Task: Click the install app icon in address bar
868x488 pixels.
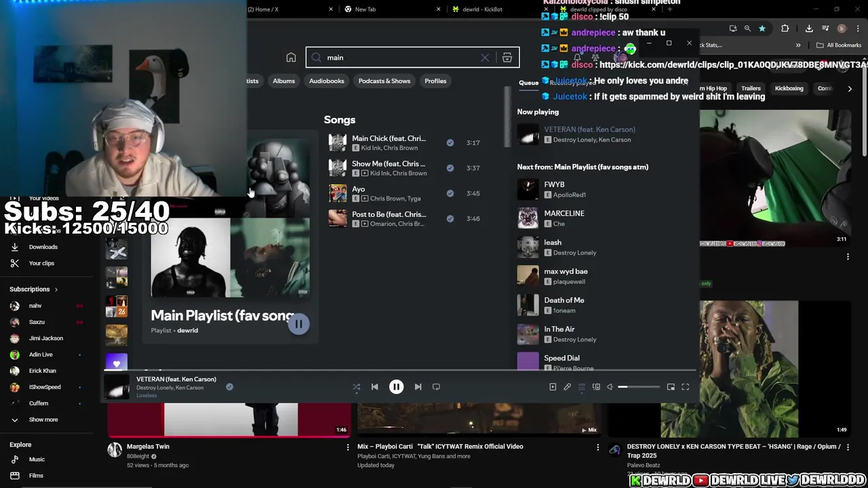Action: 733,28
